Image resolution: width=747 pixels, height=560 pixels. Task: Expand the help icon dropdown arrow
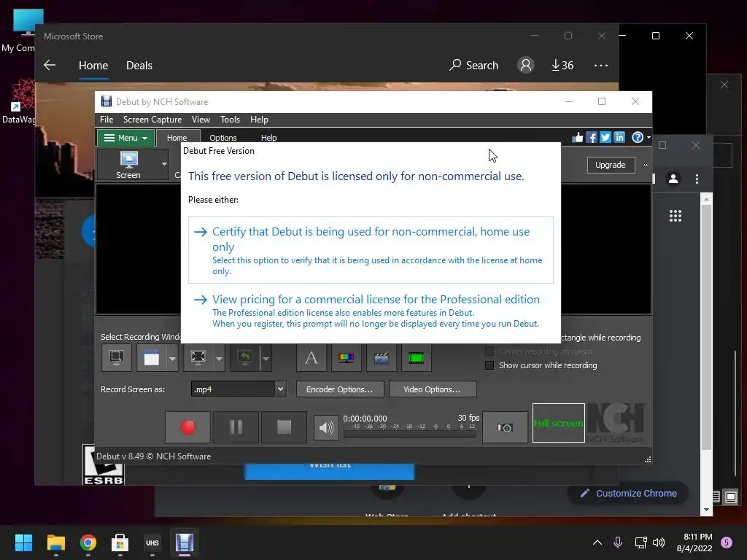649,138
